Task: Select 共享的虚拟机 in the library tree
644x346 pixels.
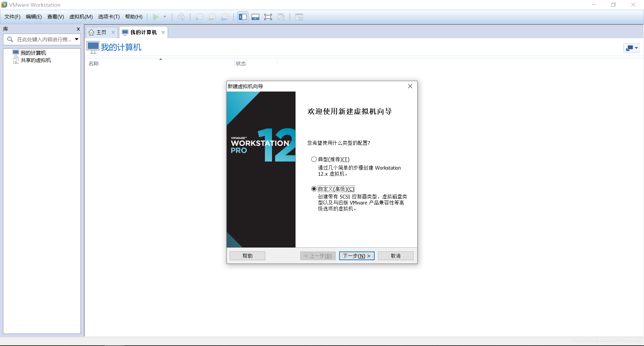Action: [x=36, y=60]
